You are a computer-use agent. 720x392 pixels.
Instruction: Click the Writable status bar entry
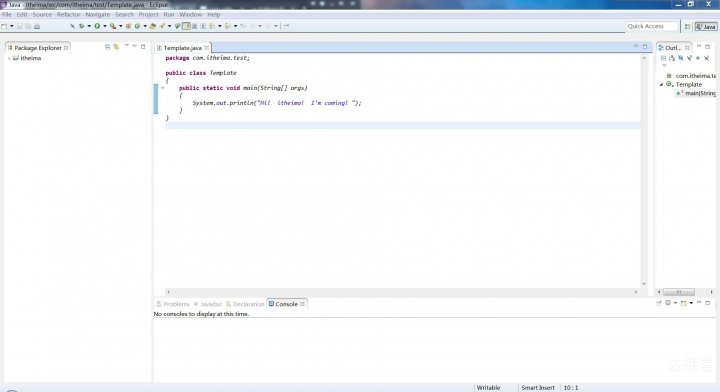488,388
